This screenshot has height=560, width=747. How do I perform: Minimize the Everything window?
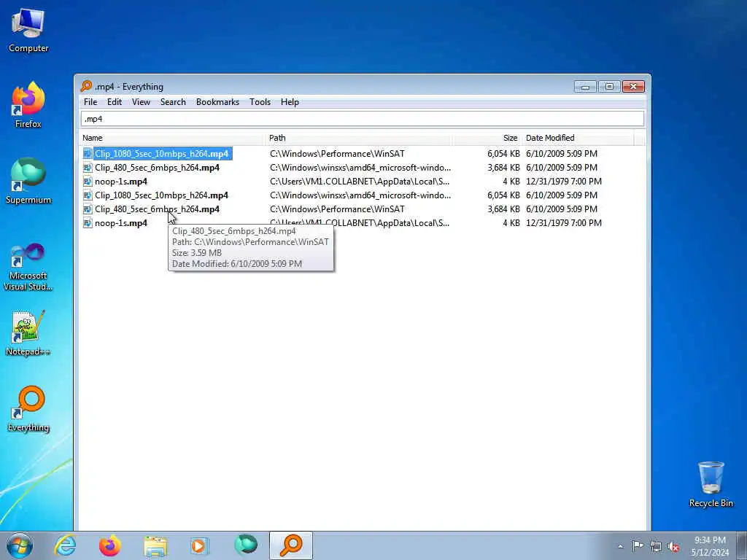[585, 87]
